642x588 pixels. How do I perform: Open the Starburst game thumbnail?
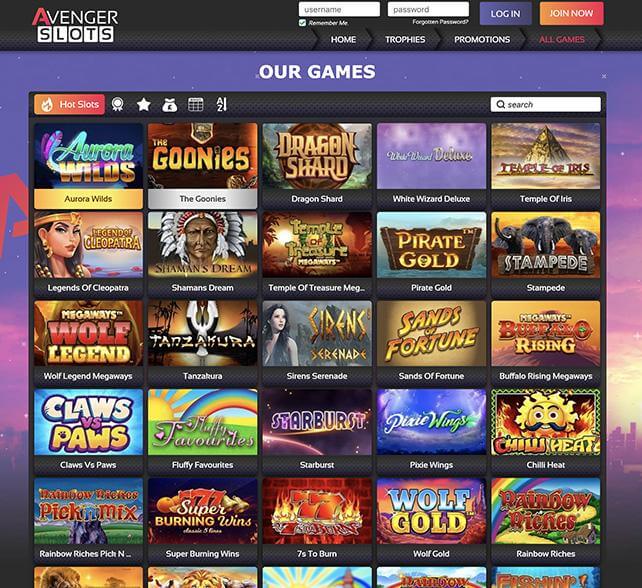coord(317,422)
